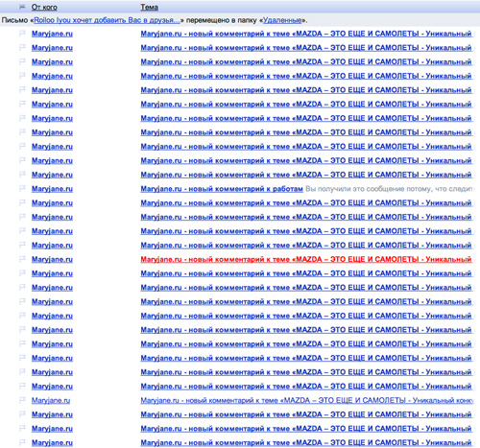
Task: Flag the last email in the list
Action: (x=22, y=442)
